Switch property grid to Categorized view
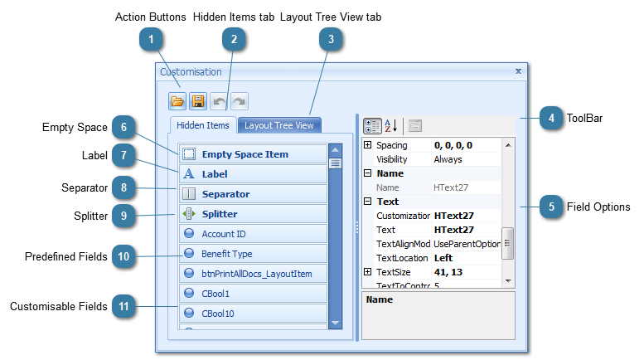644x360 pixels. 372,126
